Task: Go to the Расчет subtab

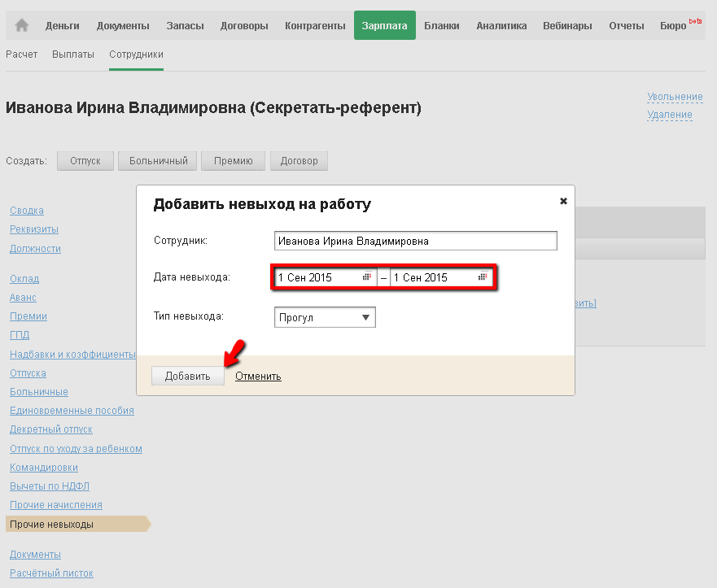Action: click(22, 54)
